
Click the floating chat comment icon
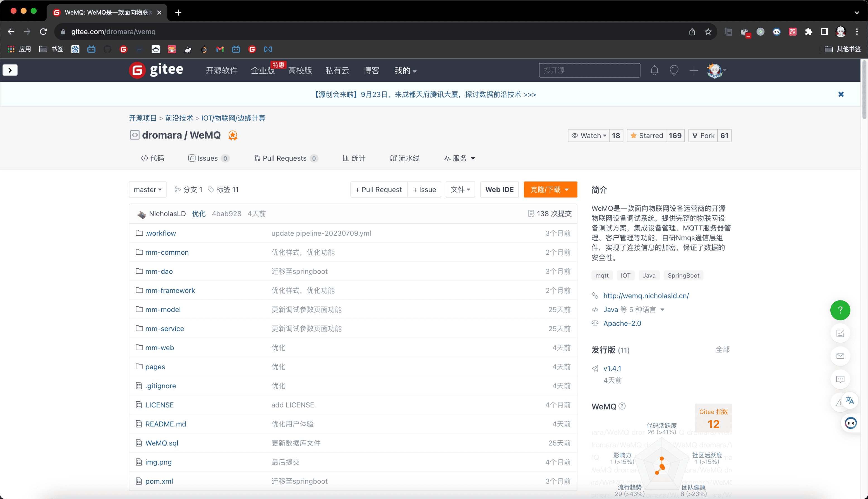coord(840,379)
